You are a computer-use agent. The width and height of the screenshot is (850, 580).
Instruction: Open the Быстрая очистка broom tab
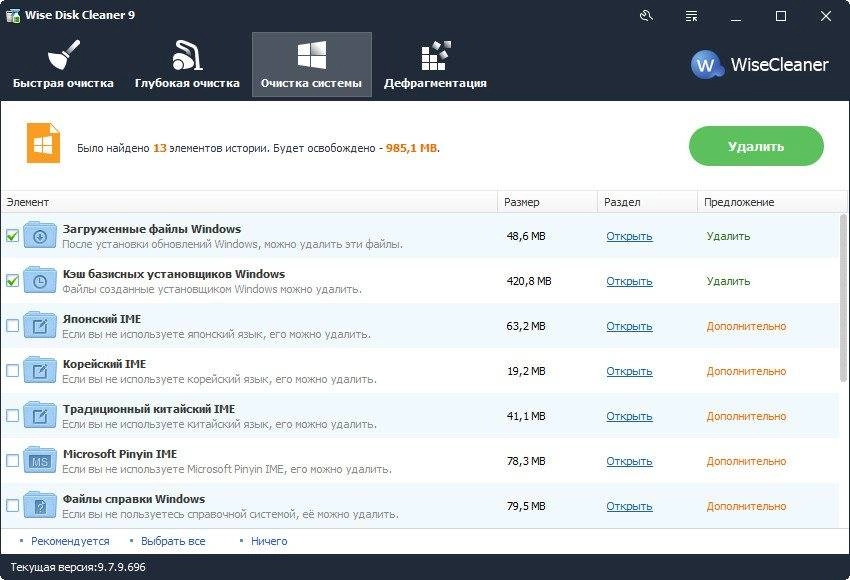(x=63, y=65)
